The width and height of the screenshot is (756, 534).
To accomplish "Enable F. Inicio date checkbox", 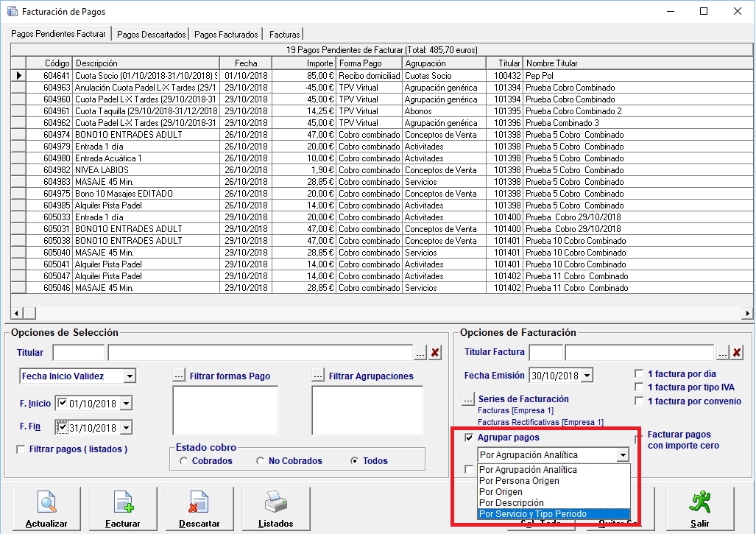I will (x=63, y=403).
